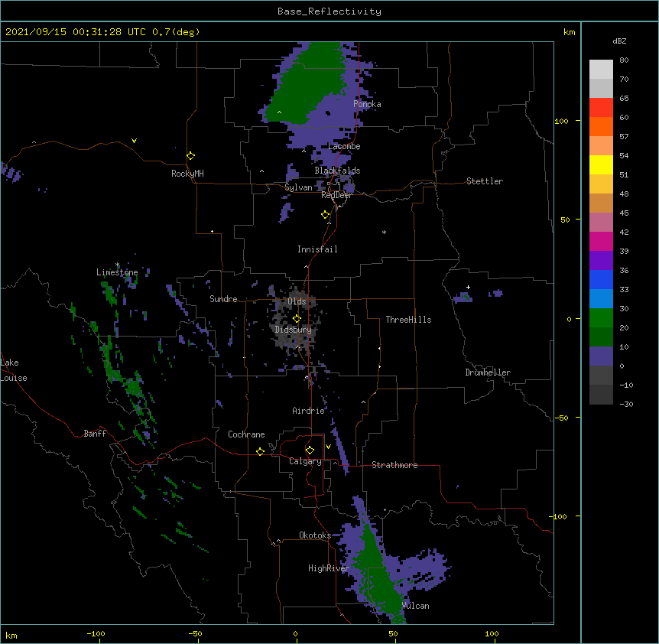Click the Didsbury town label
The height and width of the screenshot is (644, 659).
[x=293, y=330]
